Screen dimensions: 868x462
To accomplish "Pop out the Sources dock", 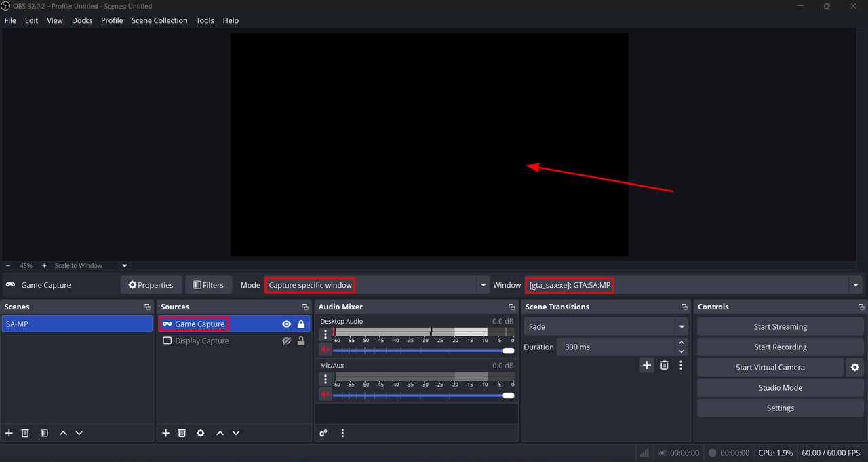I will click(305, 307).
